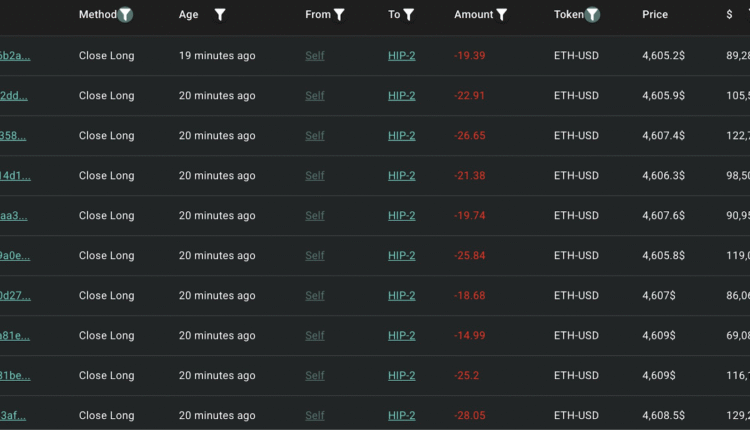
Task: Click HIP-2 link in -28.05 amount row
Action: click(401, 416)
